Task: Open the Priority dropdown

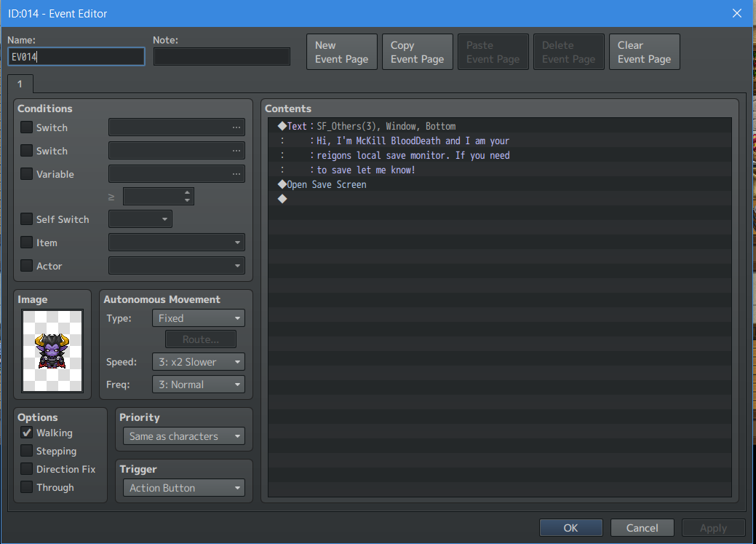Action: [x=183, y=436]
